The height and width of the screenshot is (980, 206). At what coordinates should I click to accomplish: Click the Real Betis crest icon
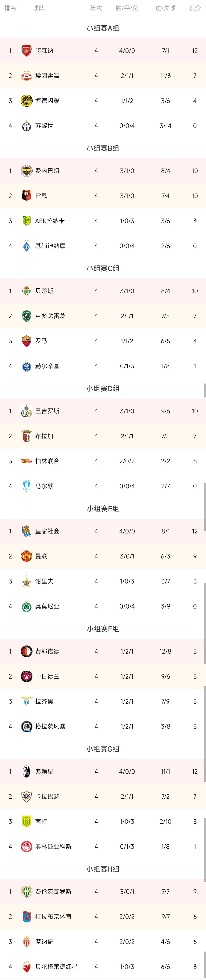click(x=26, y=291)
